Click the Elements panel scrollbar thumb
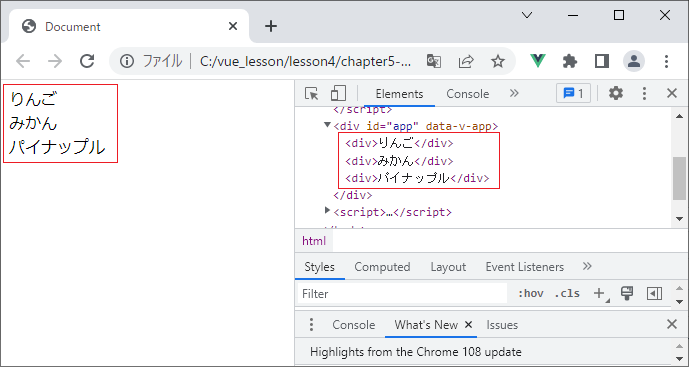689x367 pixels. tap(679, 178)
